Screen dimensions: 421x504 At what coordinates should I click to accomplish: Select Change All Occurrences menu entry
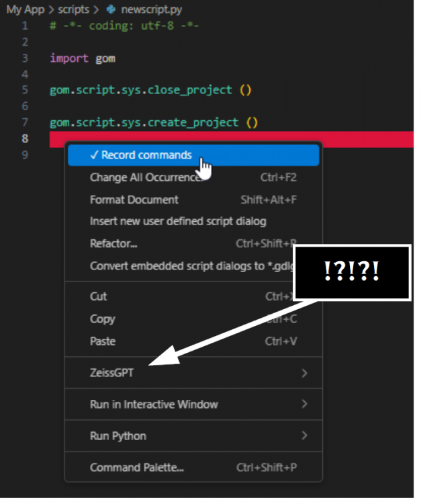point(146,177)
